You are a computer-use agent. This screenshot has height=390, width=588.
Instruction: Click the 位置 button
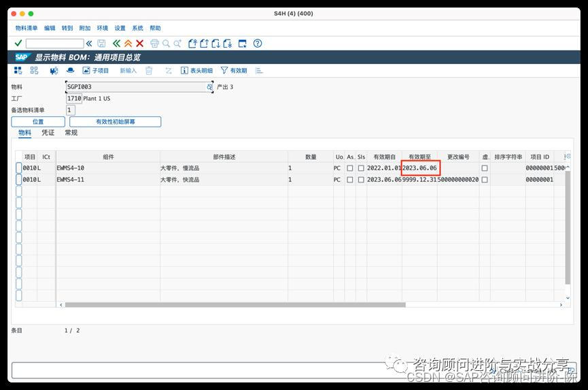point(38,122)
